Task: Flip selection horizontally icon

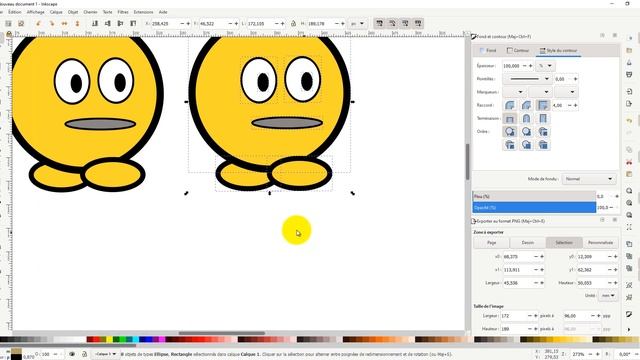Action: tap(64, 24)
